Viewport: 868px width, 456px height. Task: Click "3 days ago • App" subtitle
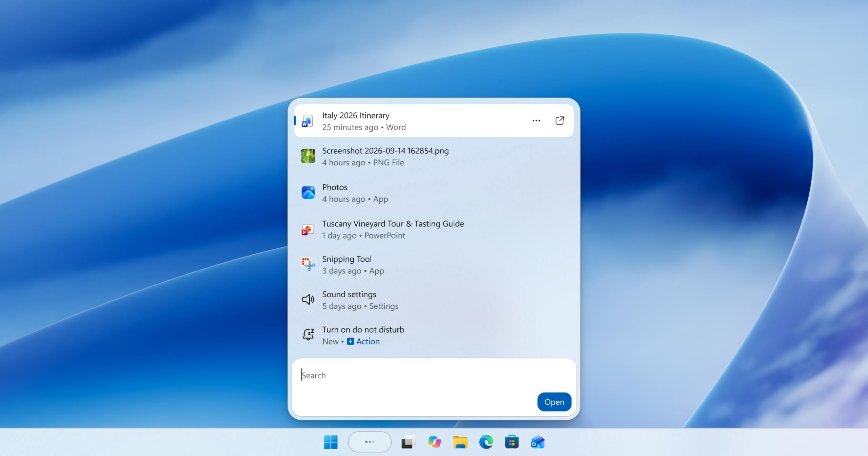click(353, 271)
